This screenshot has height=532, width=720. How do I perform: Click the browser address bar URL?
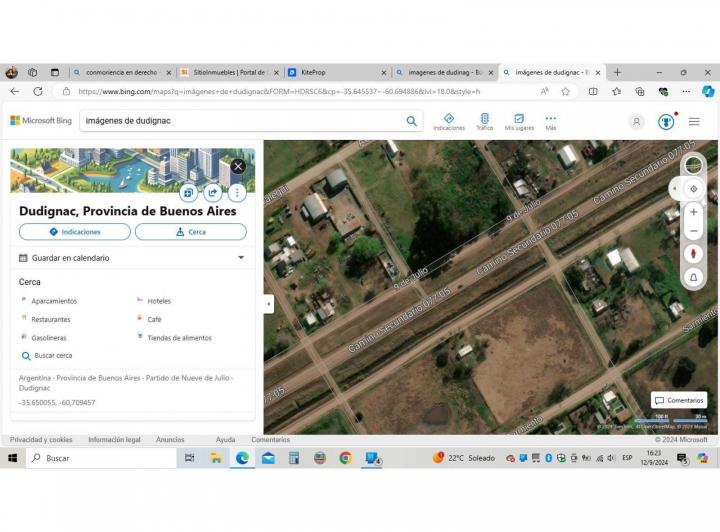[x=279, y=91]
